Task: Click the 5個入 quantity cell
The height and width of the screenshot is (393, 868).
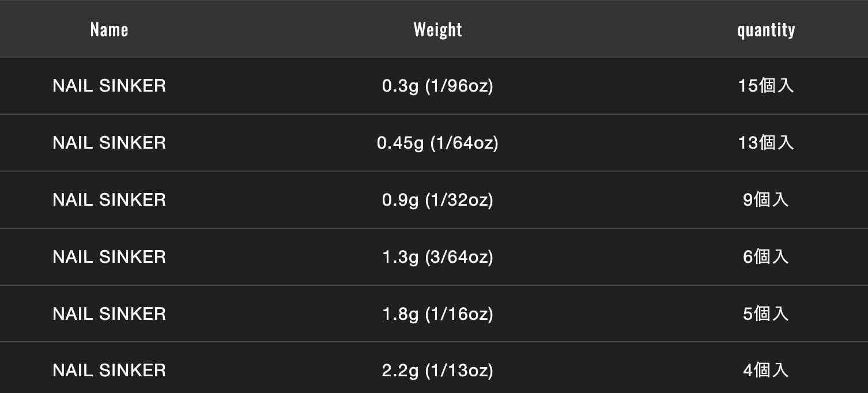Action: click(x=765, y=314)
